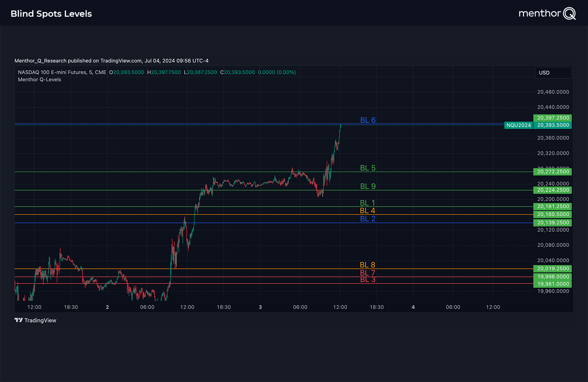Click the NQU2024 price tag
Image resolution: width=588 pixels, height=382 pixels.
[518, 125]
